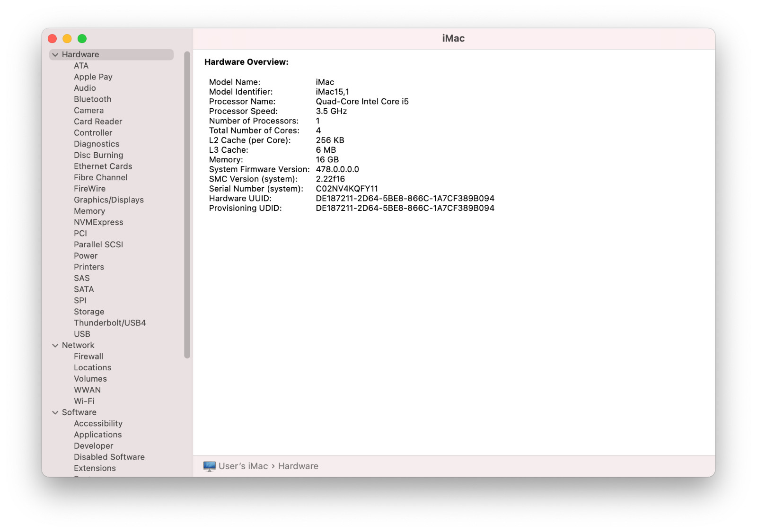Image resolution: width=757 pixels, height=532 pixels.
Task: Click the Hardware Overview heading
Action: point(246,62)
